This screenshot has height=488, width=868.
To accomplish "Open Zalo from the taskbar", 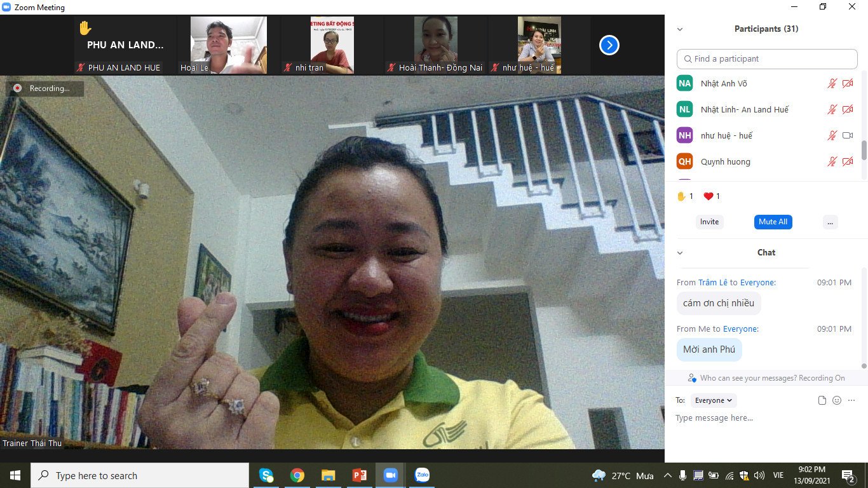I will [422, 475].
